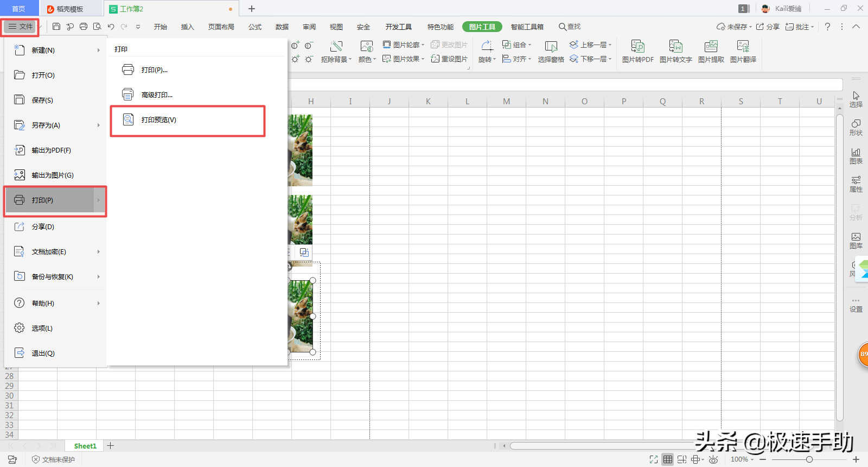Open the 文件 file menu button
The image size is (868, 467).
[x=21, y=27]
